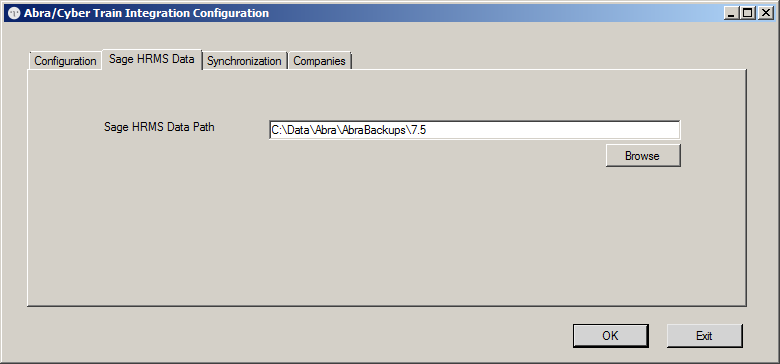Click the application icon in title bar

(15, 13)
